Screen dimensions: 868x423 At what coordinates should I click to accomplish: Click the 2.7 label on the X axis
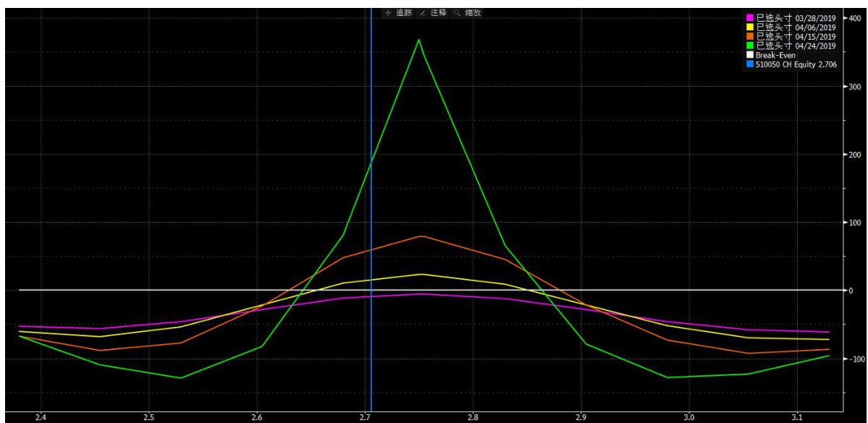coord(365,417)
